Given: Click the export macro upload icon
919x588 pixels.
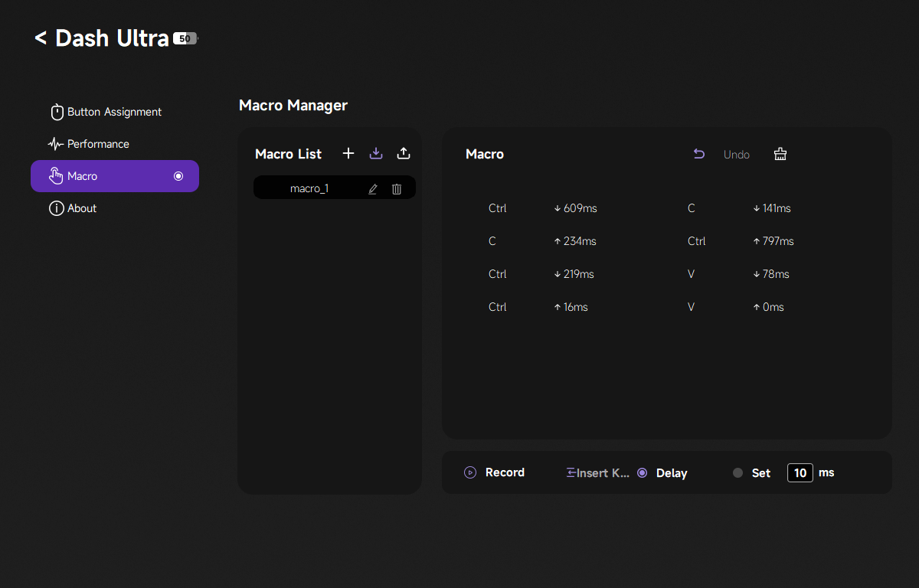Looking at the screenshot, I should [x=404, y=154].
